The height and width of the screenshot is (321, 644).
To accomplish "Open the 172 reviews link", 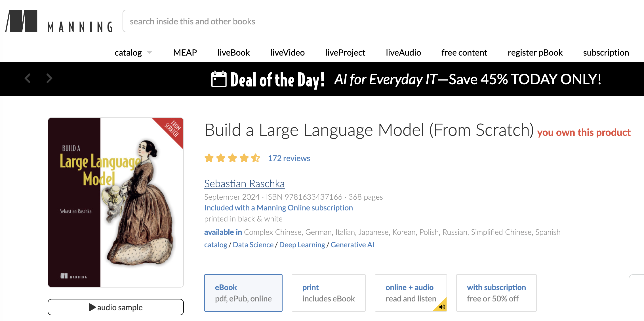I will (x=289, y=158).
